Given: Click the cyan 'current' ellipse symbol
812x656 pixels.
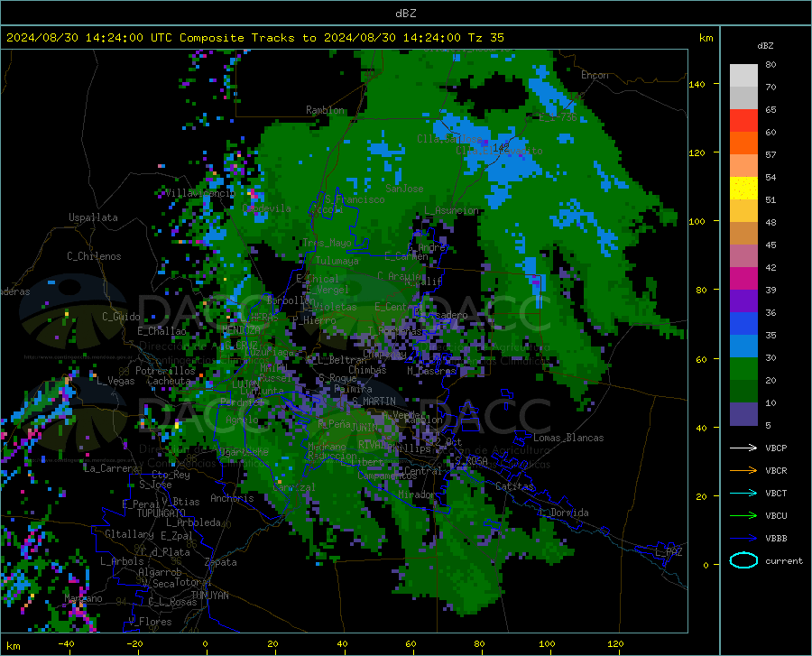Looking at the screenshot, I should [x=743, y=560].
